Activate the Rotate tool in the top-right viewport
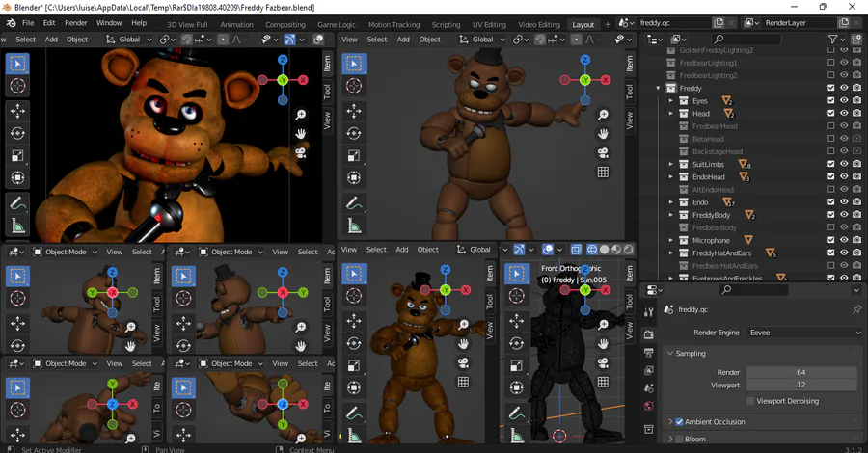 tap(354, 133)
